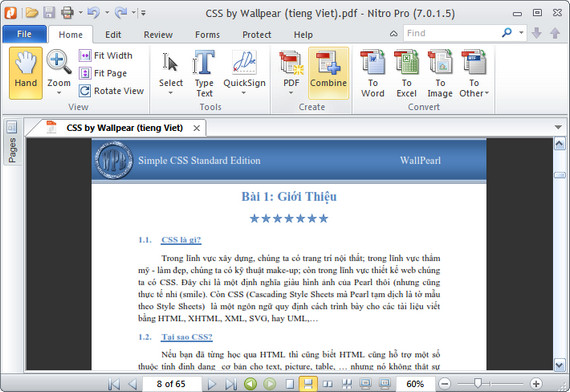Viewport: 570px width, 392px height.
Task: Click the vertical scrollbar up arrow
Action: point(559,144)
